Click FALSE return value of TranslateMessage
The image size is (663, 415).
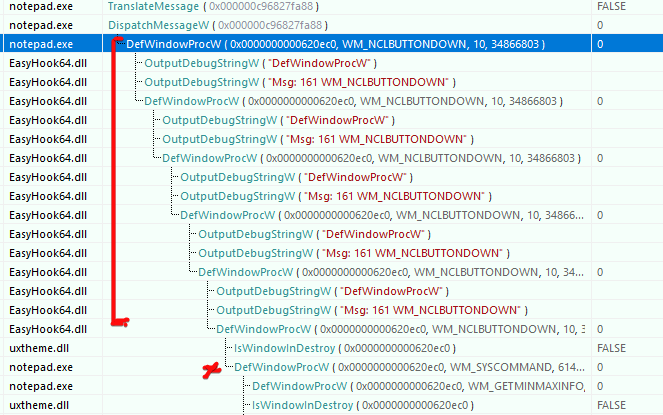pos(611,6)
